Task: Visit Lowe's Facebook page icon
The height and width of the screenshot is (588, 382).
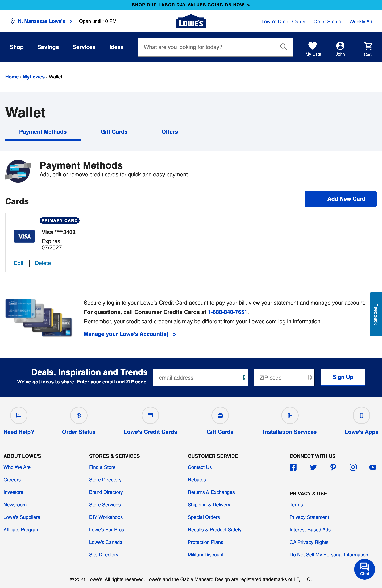Action: (x=293, y=467)
